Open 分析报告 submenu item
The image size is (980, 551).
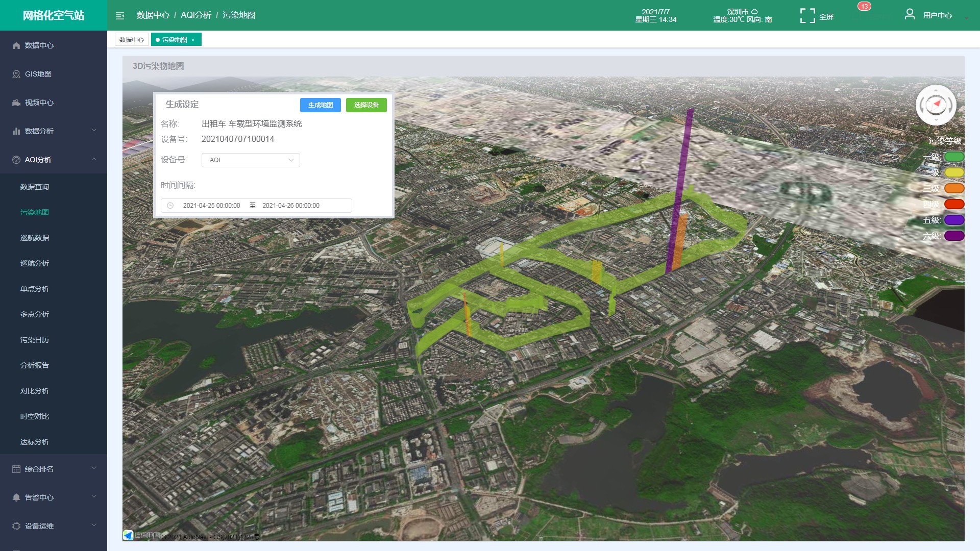[x=35, y=365]
